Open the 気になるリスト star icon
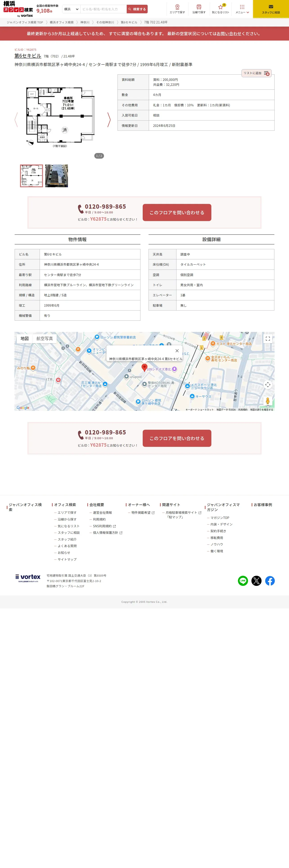 click(220, 9)
